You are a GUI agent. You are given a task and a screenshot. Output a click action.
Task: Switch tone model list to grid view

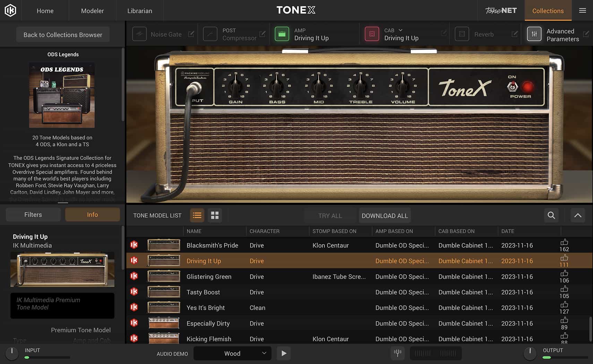(215, 215)
